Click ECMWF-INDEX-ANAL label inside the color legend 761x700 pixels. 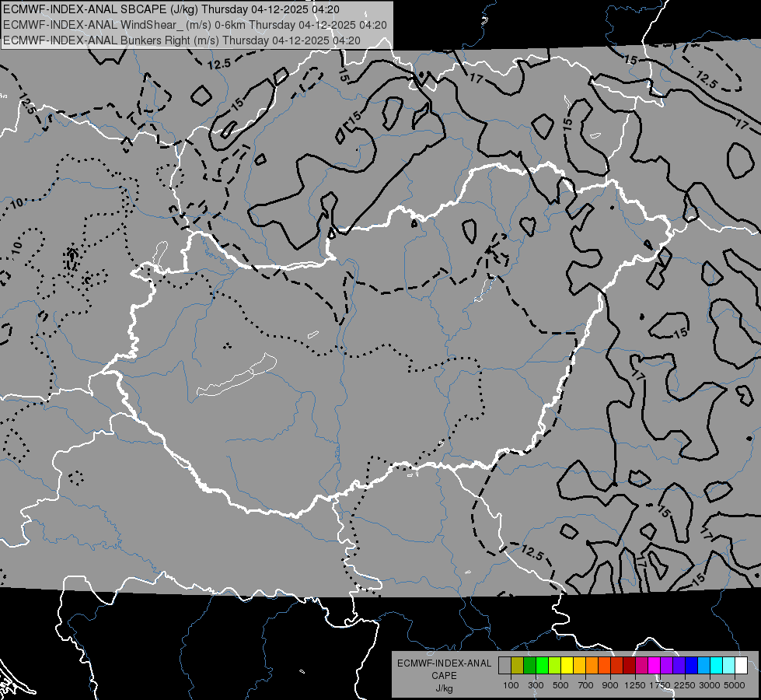coord(444,663)
